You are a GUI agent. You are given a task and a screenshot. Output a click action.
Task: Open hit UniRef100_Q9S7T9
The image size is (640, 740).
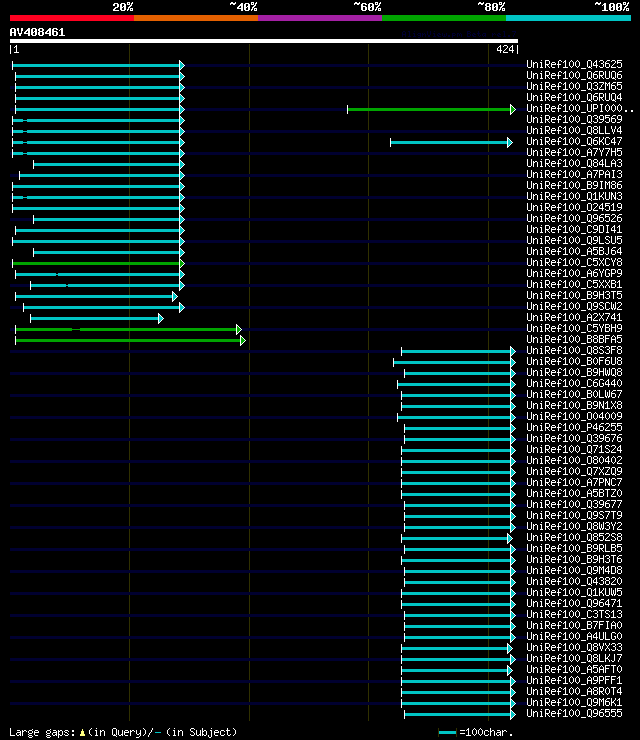pyautogui.click(x=574, y=515)
